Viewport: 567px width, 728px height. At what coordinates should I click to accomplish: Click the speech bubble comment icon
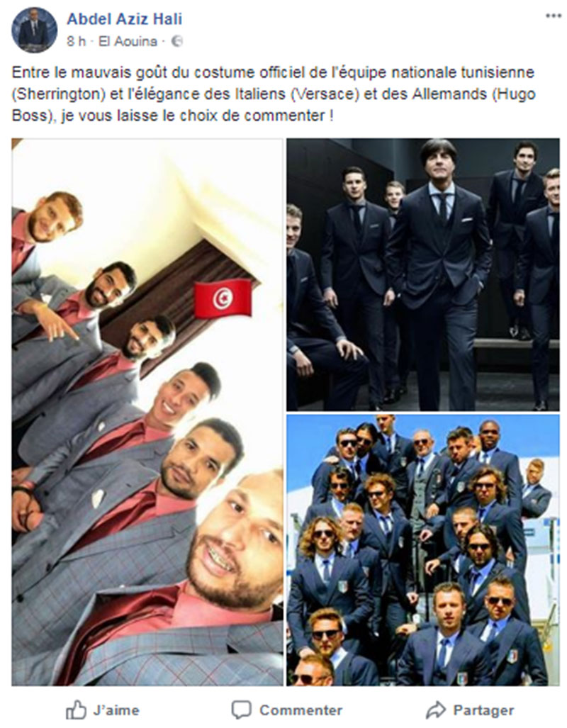(242, 710)
